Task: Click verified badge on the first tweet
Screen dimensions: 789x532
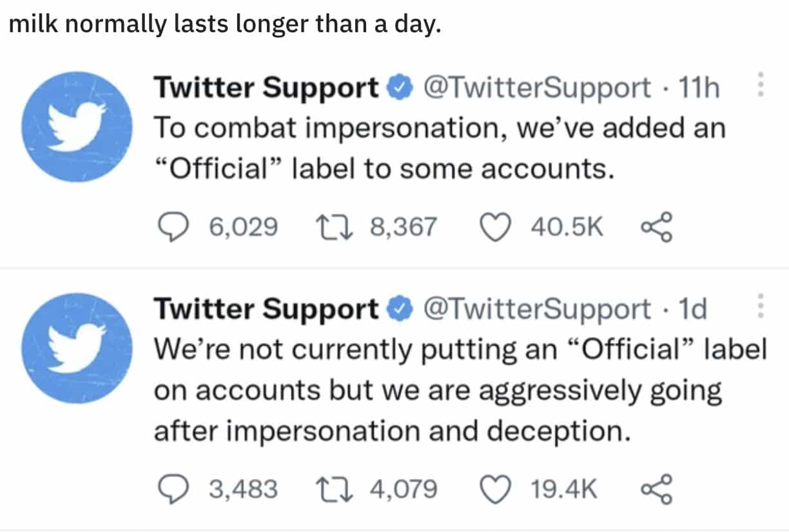Action: (398, 88)
